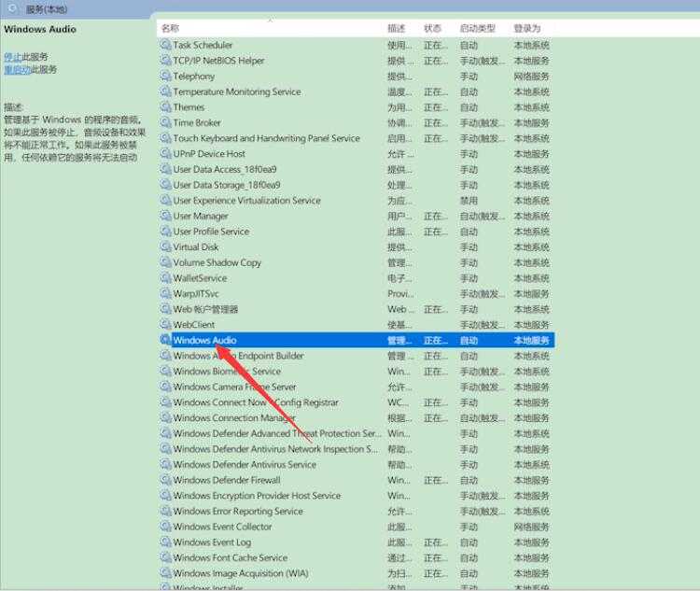Image resolution: width=700 pixels, height=591 pixels.
Task: Click the gear icon beside Themes
Action: (165, 106)
